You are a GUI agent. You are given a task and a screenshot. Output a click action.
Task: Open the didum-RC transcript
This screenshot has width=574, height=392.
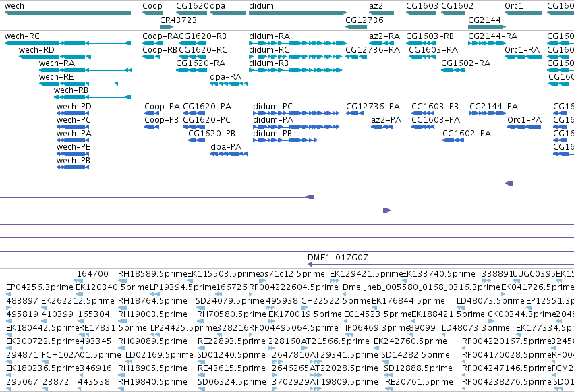[x=295, y=57]
